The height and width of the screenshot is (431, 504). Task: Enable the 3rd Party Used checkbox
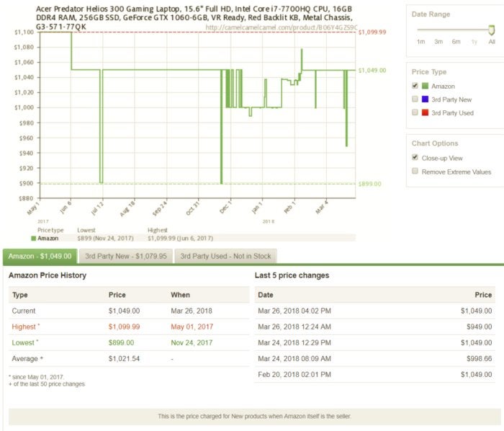pyautogui.click(x=415, y=112)
